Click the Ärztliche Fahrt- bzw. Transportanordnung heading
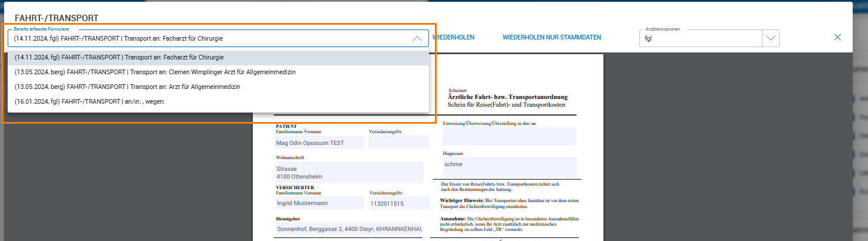The height and width of the screenshot is (241, 868). tap(507, 97)
